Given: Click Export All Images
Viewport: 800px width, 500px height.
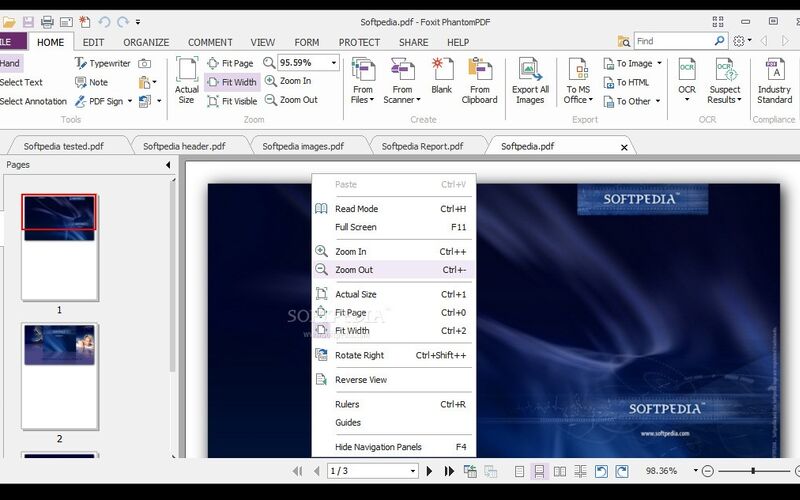Looking at the screenshot, I should [x=530, y=81].
